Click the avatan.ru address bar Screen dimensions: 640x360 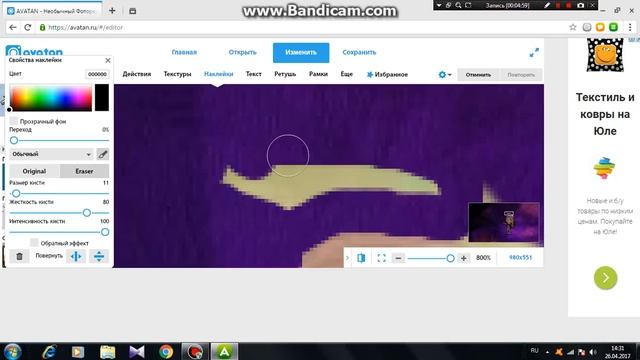(x=302, y=27)
